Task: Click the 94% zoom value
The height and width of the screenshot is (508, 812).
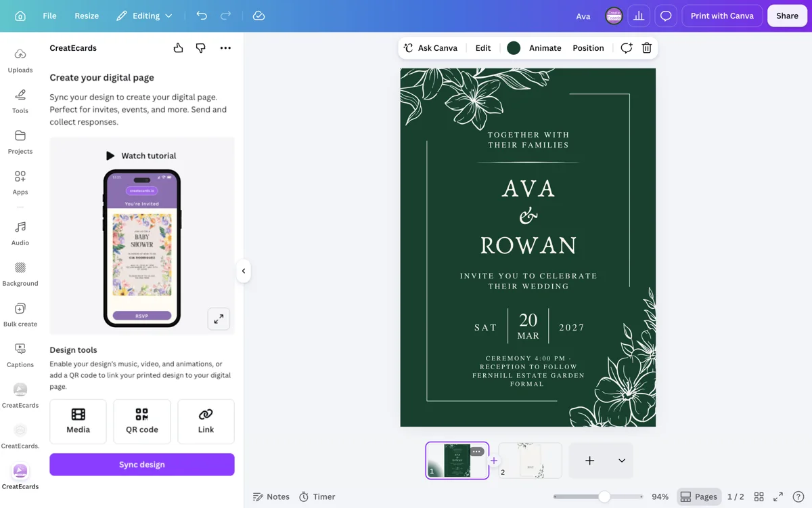Action: tap(660, 496)
